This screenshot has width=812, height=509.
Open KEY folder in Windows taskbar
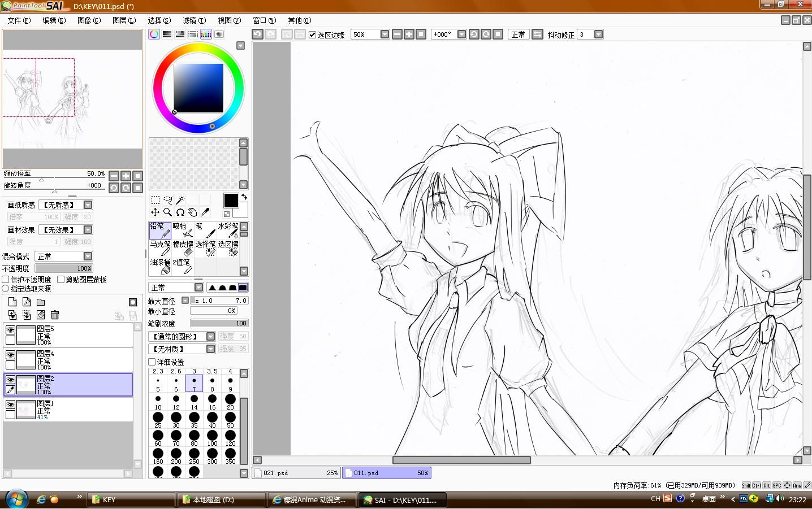coord(131,499)
